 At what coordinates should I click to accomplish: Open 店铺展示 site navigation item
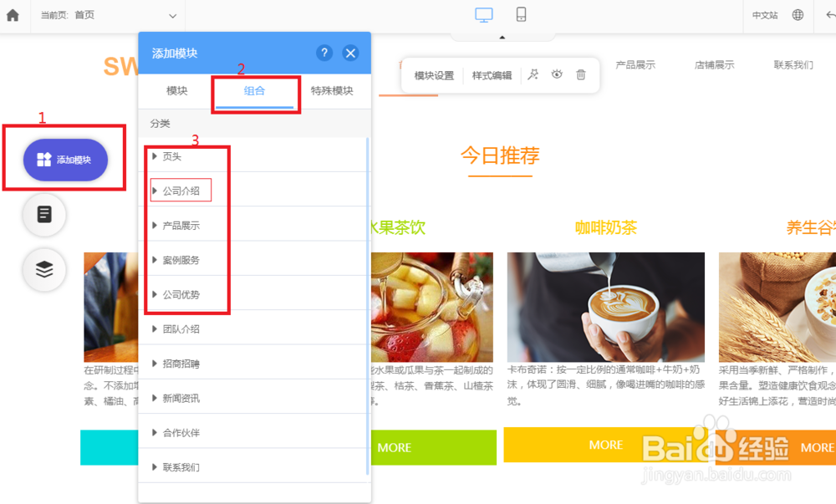point(714,65)
